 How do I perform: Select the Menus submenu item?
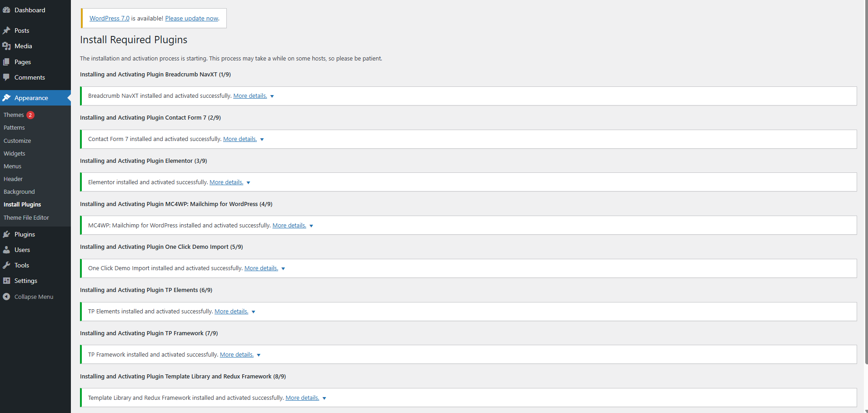pyautogui.click(x=13, y=166)
